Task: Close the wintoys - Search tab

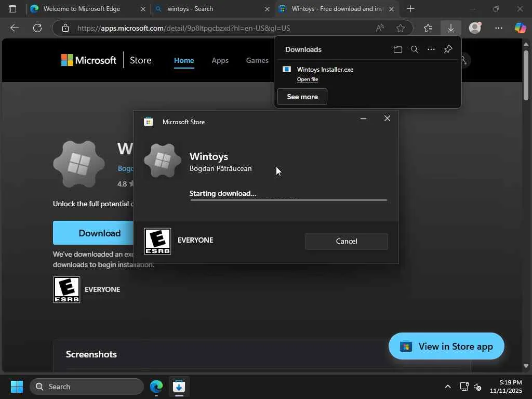Action: click(x=267, y=9)
